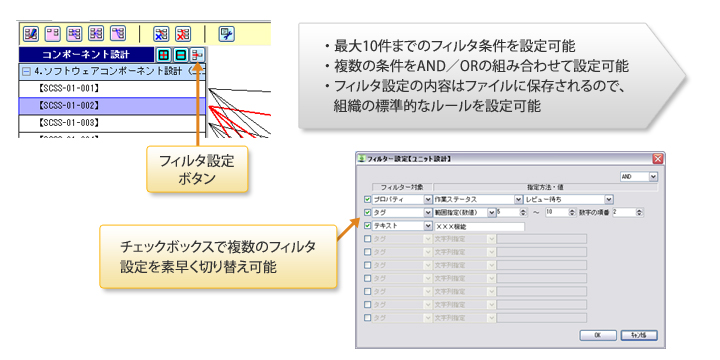
Task: Uncheck the プロパティ filter row checkbox
Action: tap(367, 199)
